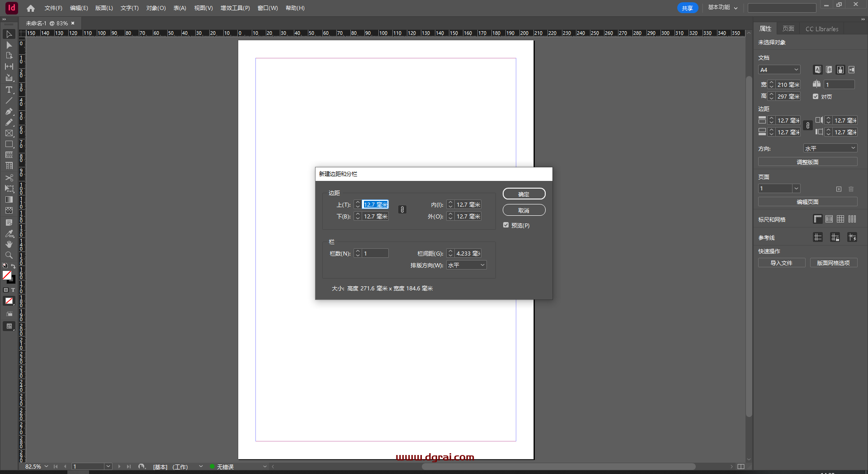Select the Gradient Feather tool
868x474 pixels.
click(x=9, y=210)
